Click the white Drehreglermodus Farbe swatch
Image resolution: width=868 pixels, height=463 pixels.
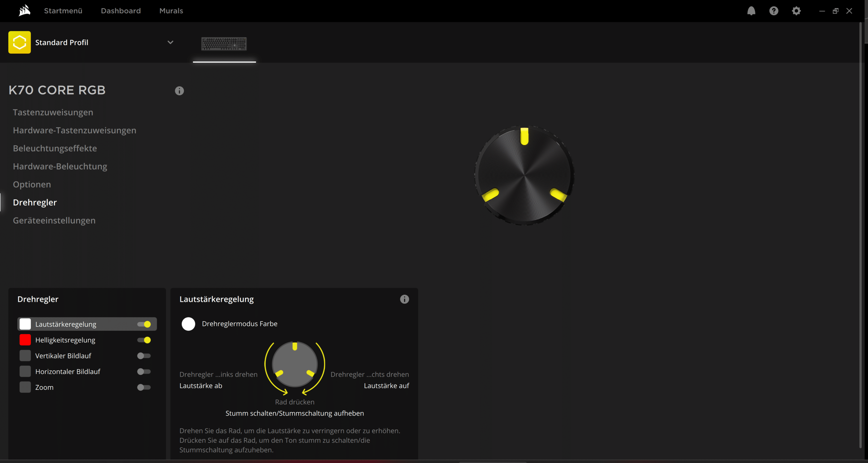point(188,324)
